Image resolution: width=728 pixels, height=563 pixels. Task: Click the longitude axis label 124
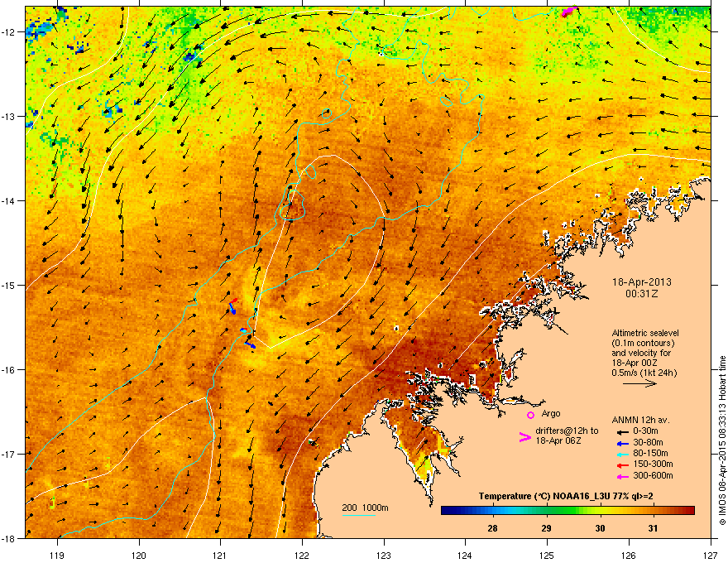(x=465, y=555)
